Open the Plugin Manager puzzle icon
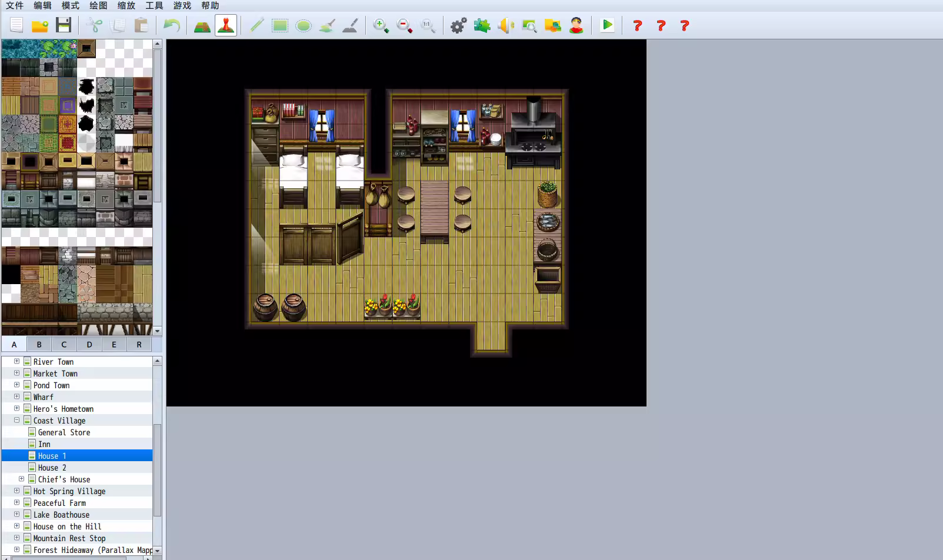The width and height of the screenshot is (943, 560). click(x=482, y=25)
